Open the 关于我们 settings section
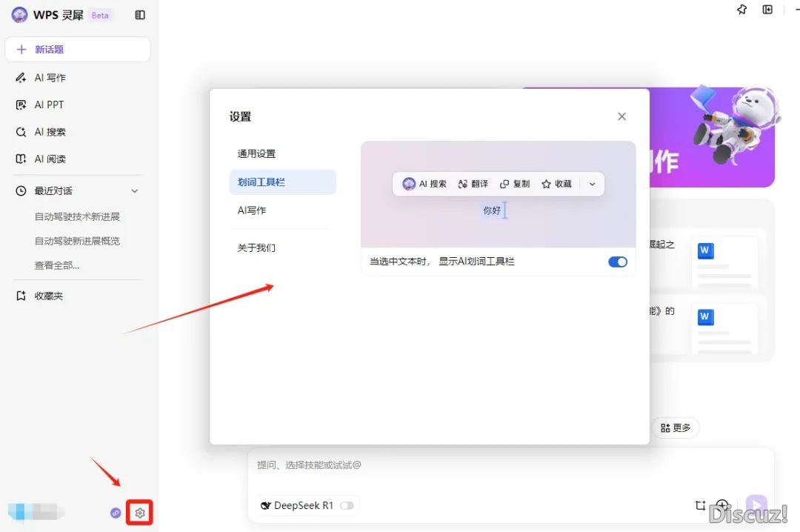The width and height of the screenshot is (800, 532). 256,247
